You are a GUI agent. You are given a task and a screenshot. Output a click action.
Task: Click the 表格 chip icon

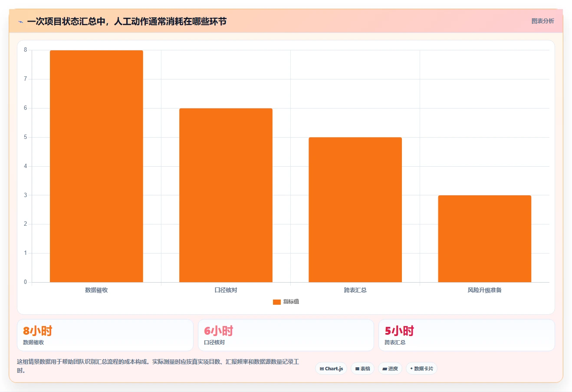[x=357, y=369]
